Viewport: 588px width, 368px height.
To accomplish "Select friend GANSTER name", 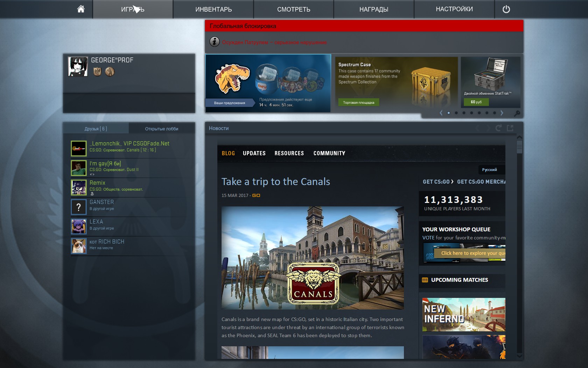I will pyautogui.click(x=101, y=202).
